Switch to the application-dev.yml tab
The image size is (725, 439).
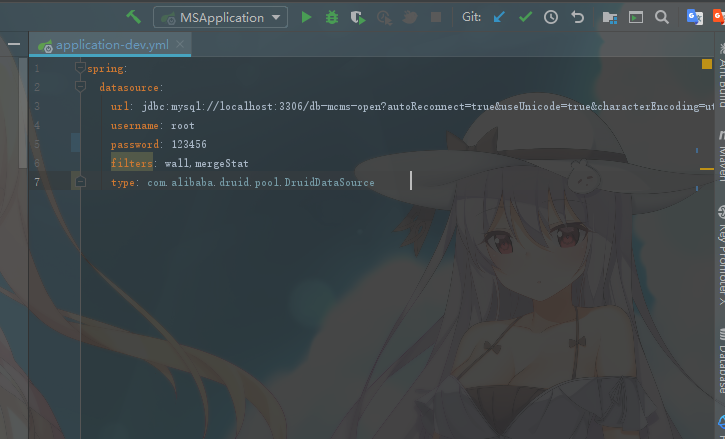point(110,45)
